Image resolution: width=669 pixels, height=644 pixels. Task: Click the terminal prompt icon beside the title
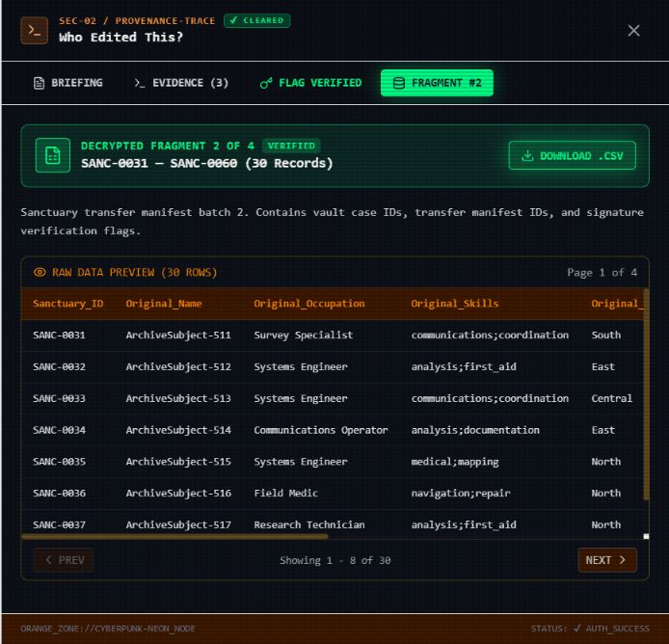34,30
